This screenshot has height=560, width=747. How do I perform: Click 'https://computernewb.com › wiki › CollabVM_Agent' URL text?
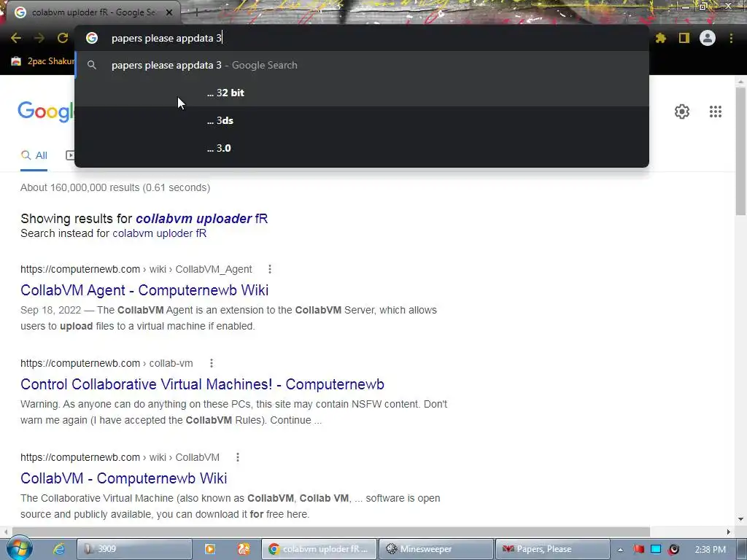pos(136,269)
